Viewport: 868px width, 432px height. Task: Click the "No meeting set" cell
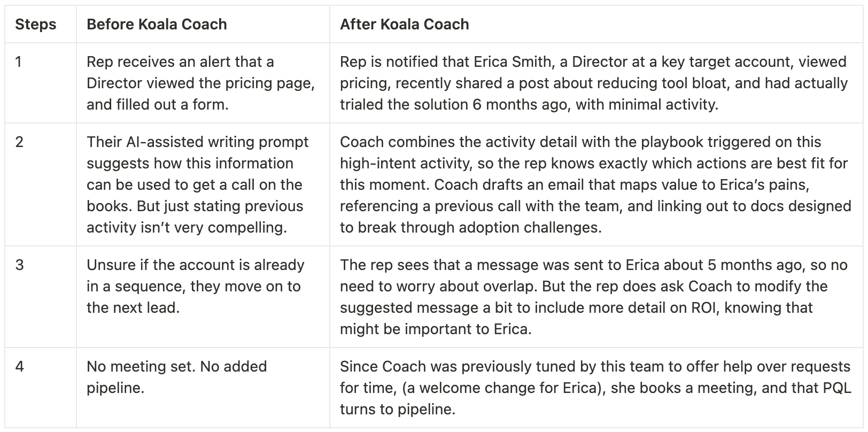176,367
